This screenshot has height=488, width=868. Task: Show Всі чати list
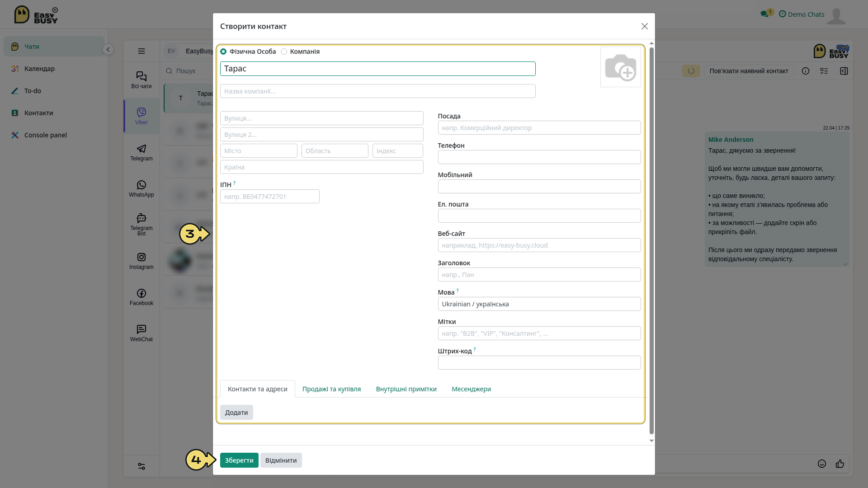click(x=142, y=80)
